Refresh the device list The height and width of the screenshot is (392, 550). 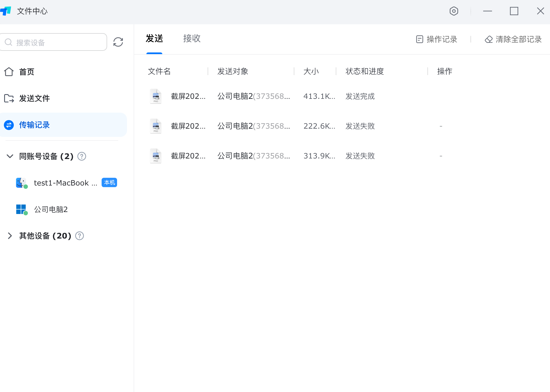[118, 42]
